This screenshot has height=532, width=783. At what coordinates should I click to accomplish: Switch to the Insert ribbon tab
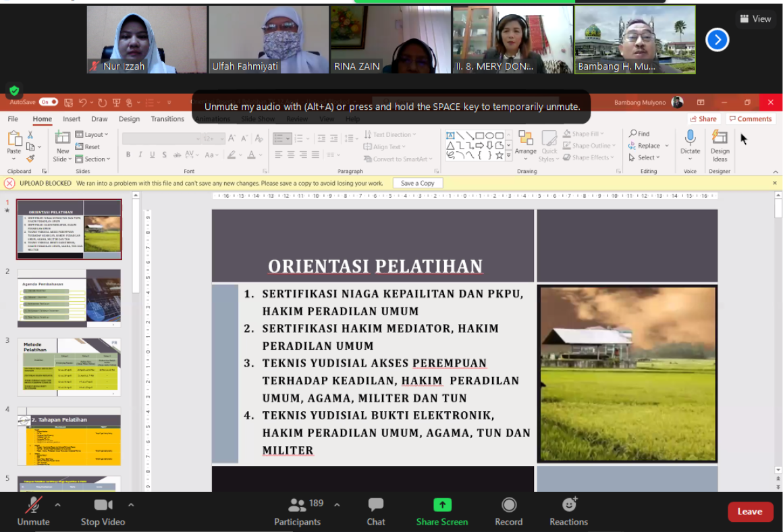(x=72, y=119)
